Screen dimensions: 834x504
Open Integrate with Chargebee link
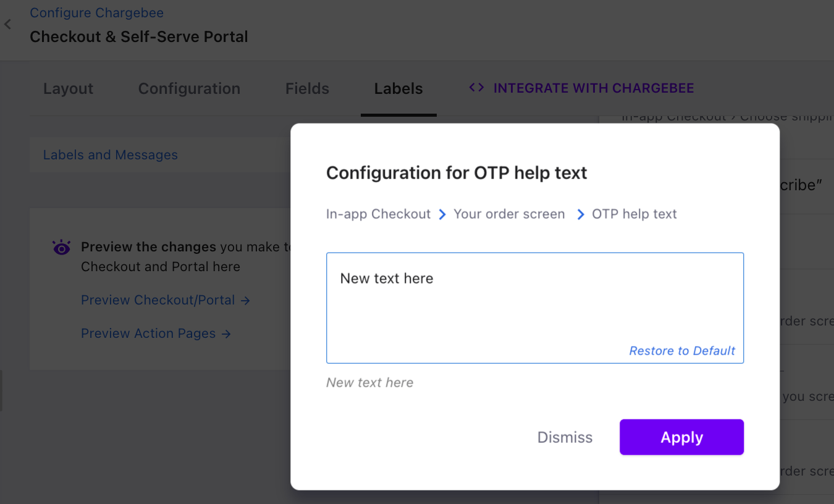(594, 88)
